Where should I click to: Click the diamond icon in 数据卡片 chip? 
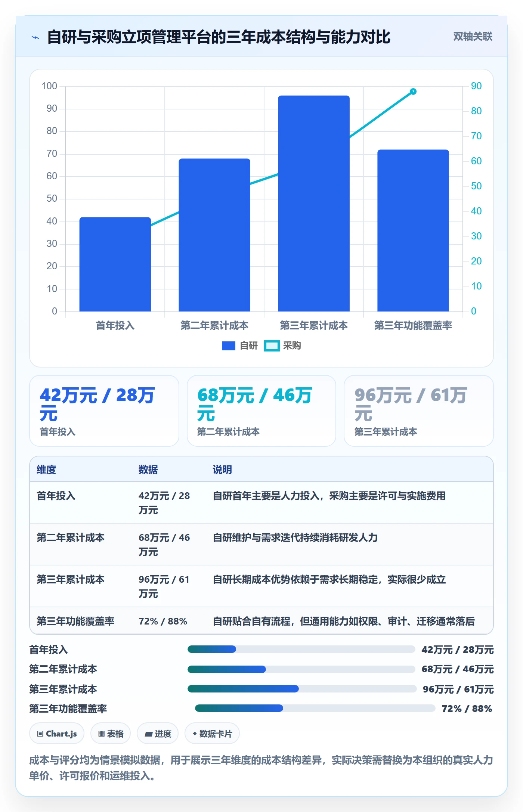(195, 734)
